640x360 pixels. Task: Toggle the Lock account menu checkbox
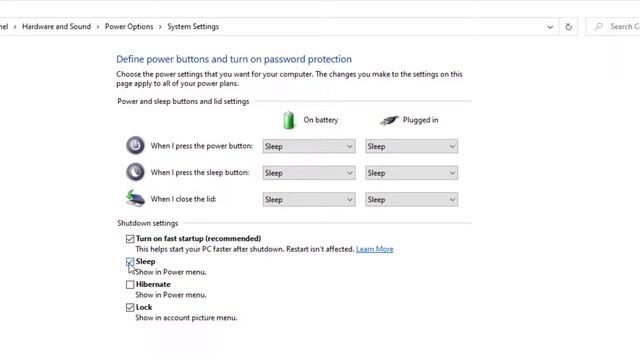[x=130, y=307]
